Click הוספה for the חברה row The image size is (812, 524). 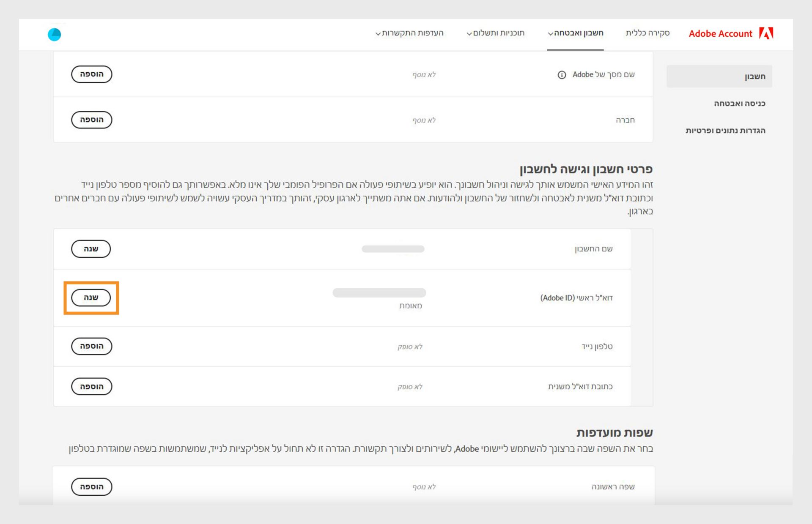pyautogui.click(x=91, y=120)
